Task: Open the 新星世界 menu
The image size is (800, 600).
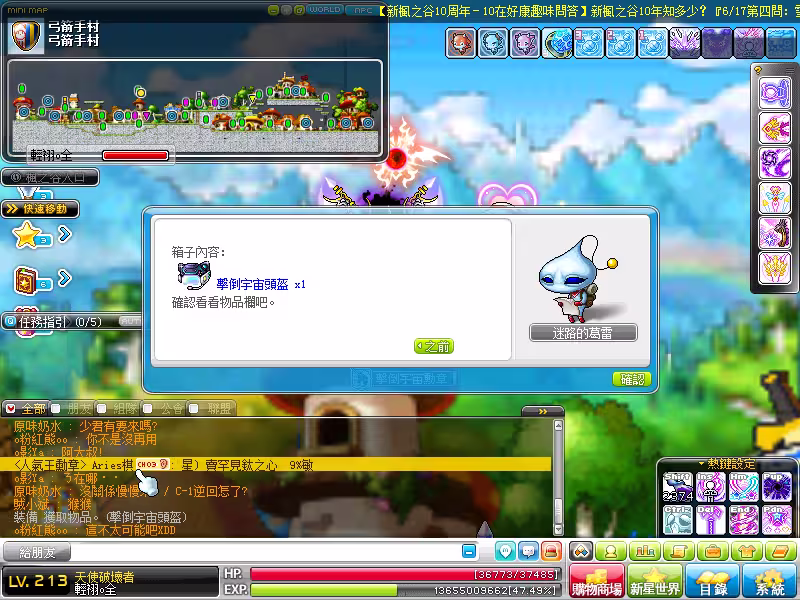Action: 655,583
